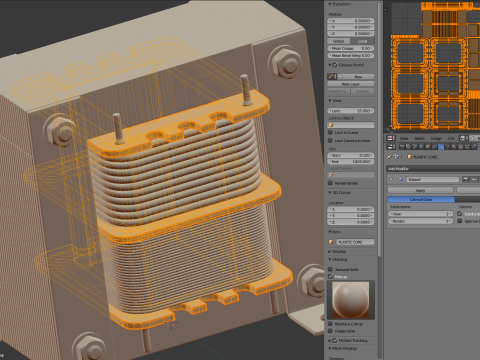
Task: Switch to the Render properties tab
Action: [x=402, y=146]
